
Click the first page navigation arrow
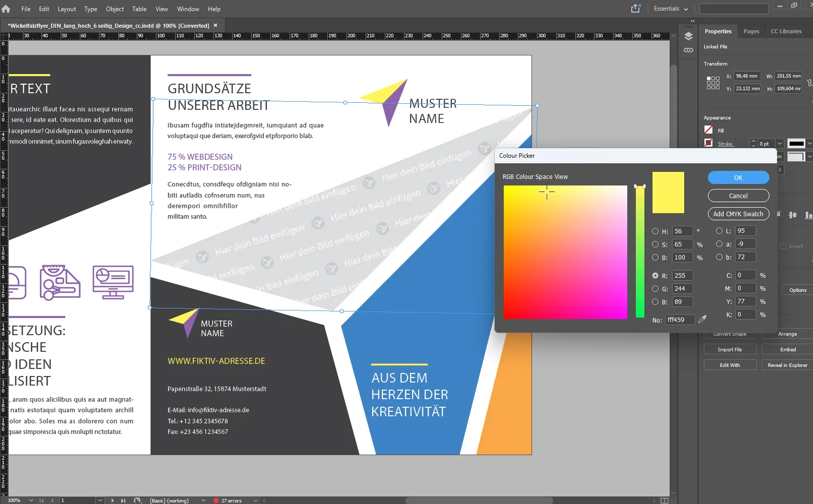click(41, 500)
